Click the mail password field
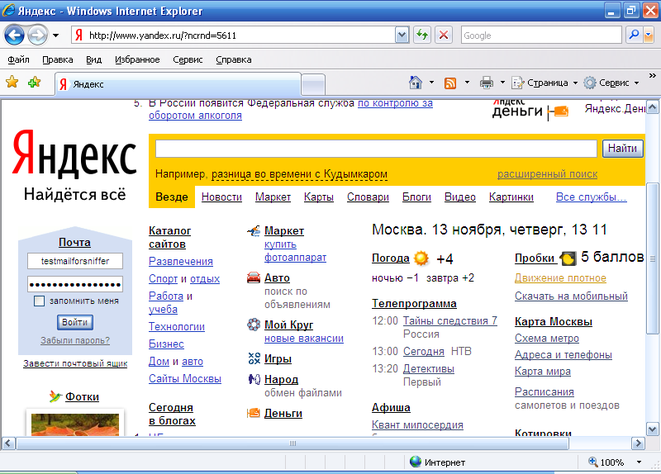 [75, 284]
